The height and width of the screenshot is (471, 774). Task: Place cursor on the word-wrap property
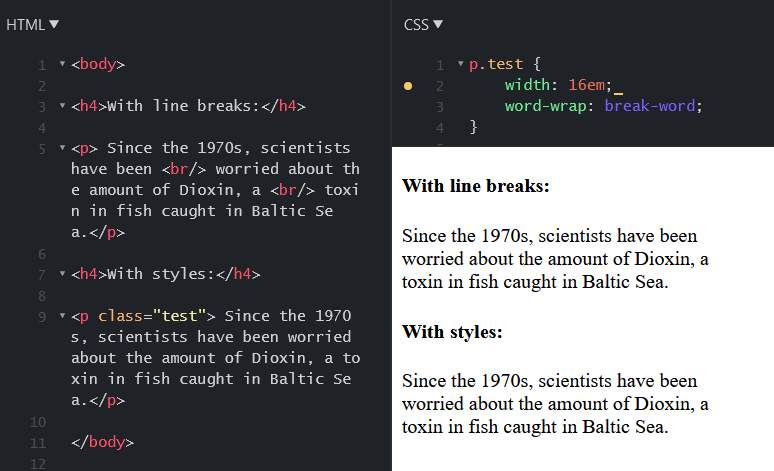pos(545,106)
